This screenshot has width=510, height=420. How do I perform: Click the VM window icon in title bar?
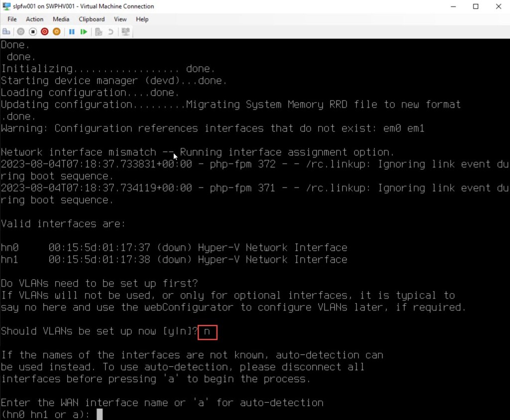[x=6, y=6]
